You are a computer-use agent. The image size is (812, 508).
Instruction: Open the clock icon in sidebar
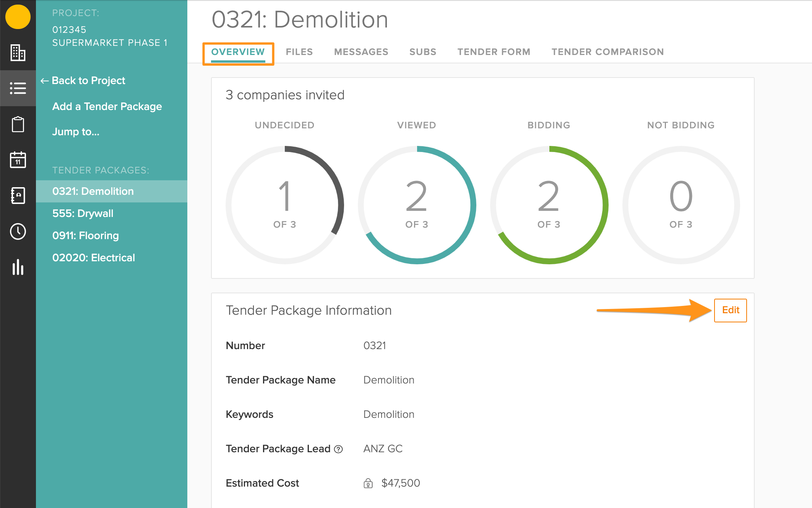pos(18,231)
